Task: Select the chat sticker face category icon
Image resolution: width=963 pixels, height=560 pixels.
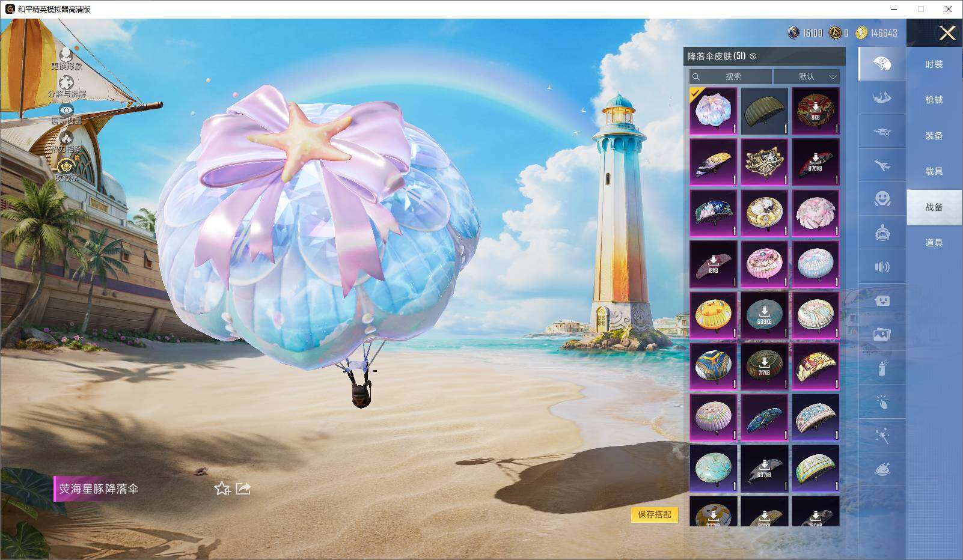Action: [x=882, y=300]
